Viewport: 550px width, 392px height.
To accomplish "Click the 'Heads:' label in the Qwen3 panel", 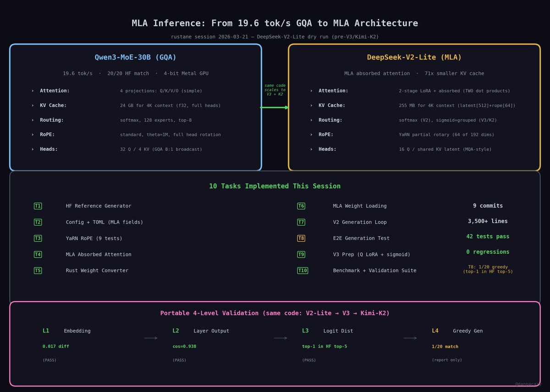I will 49,149.
